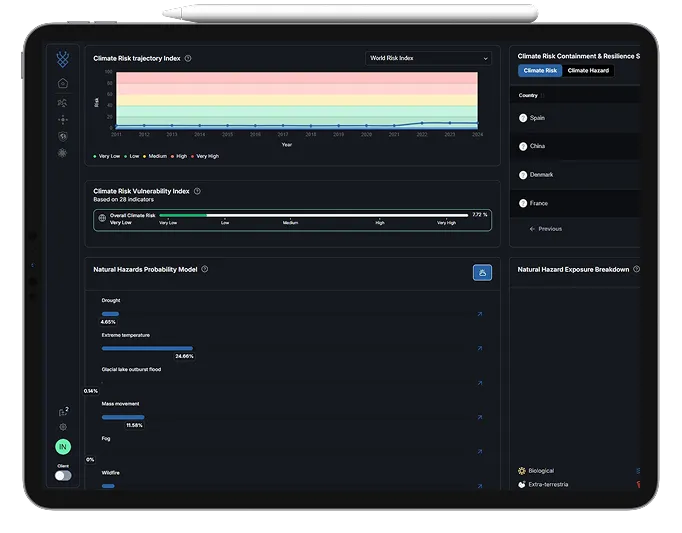Screen dimensions: 682x533
Task: Click the snowflake-like sidebar icon
Action: pos(63,153)
